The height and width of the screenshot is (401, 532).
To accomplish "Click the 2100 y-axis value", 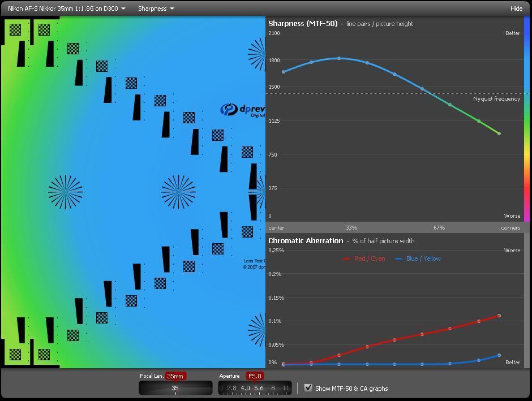I will pos(274,33).
